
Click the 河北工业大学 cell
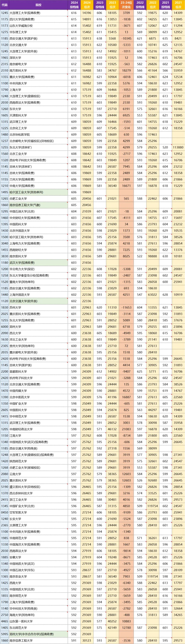(38, 340)
